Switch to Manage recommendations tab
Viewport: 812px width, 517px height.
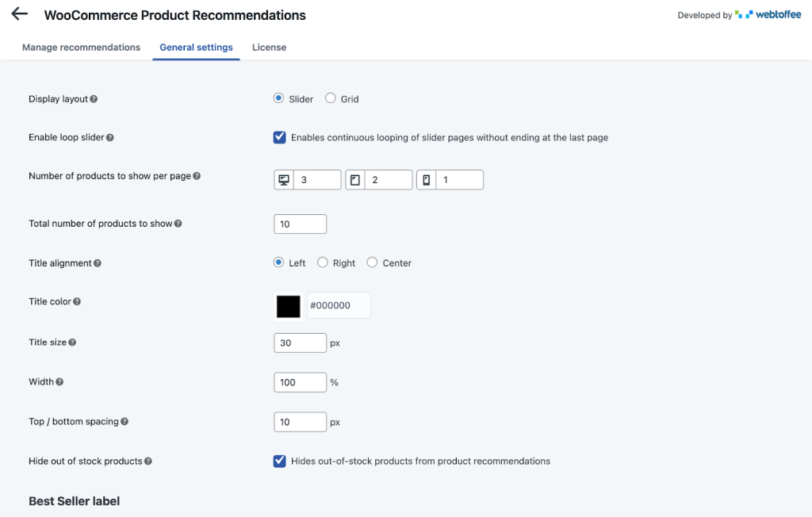pyautogui.click(x=82, y=47)
